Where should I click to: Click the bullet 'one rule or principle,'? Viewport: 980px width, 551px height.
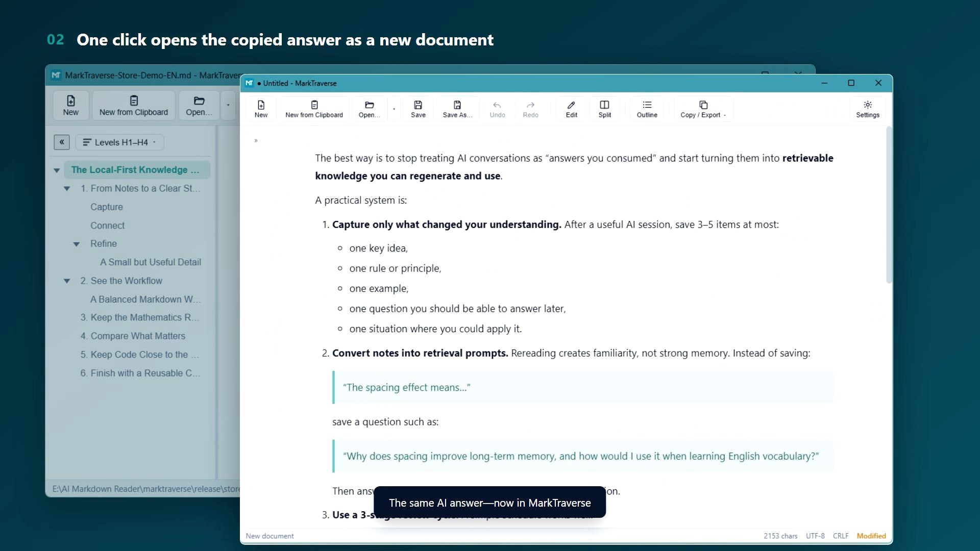(x=395, y=268)
